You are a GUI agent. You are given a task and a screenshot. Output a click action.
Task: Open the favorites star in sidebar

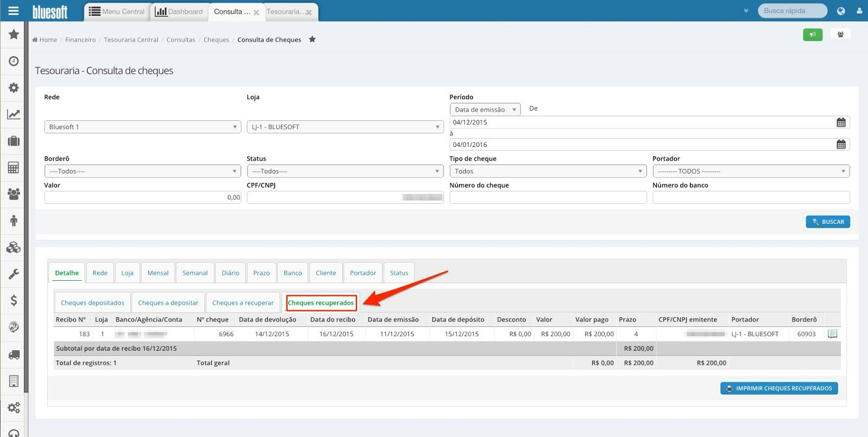(x=14, y=34)
